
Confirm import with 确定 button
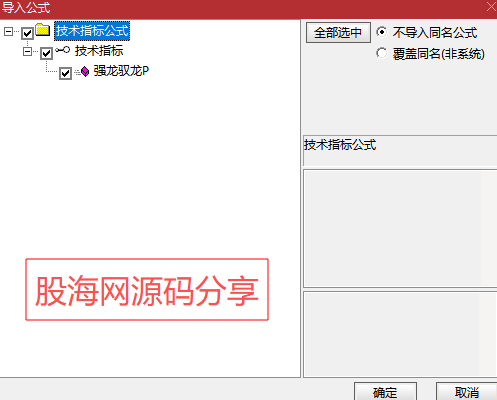(385, 391)
